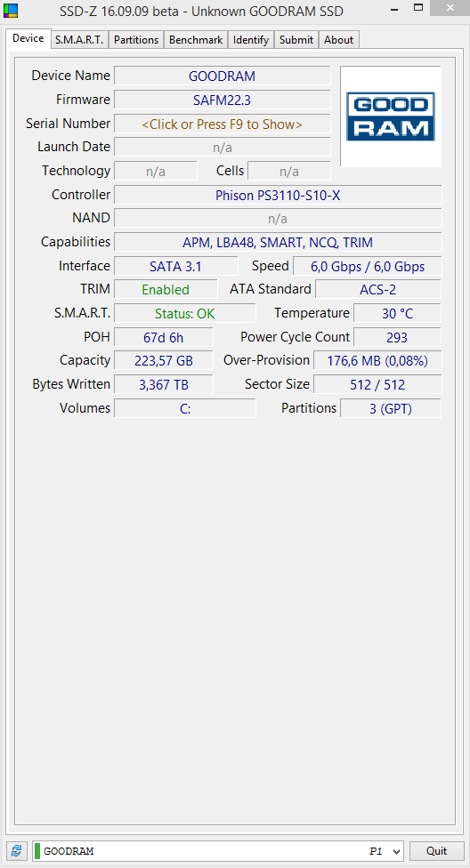Click capabilities value APM, LBA48, SMART, NCQ, TRIM
The height and width of the screenshot is (868, 470).
click(278, 242)
